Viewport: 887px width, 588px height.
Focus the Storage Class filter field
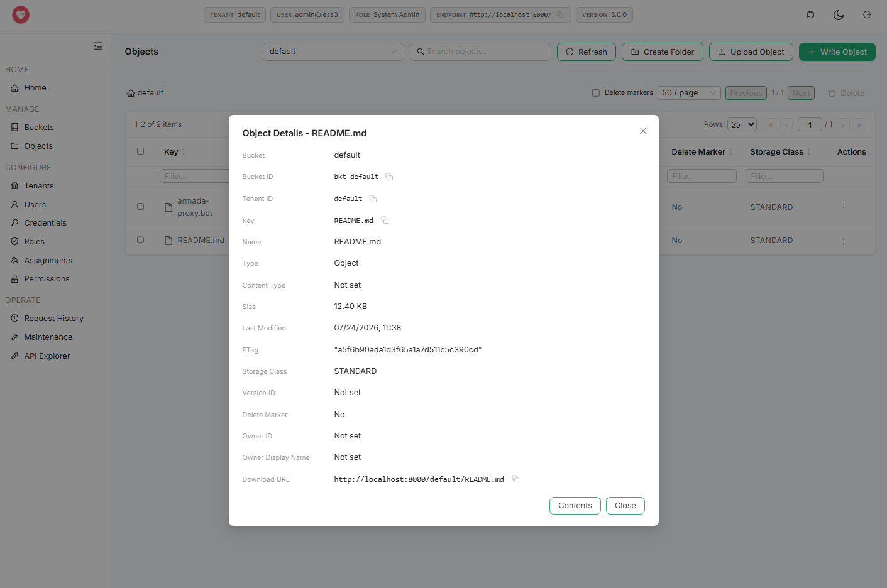785,176
